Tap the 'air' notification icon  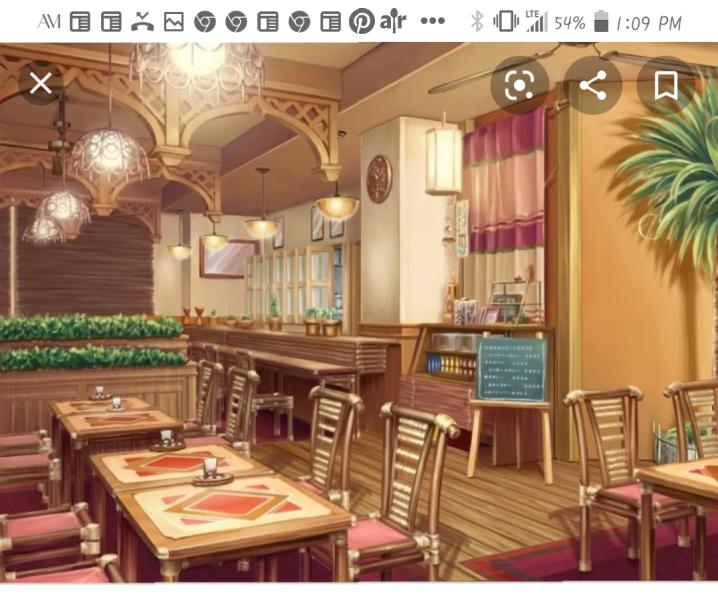point(393,21)
